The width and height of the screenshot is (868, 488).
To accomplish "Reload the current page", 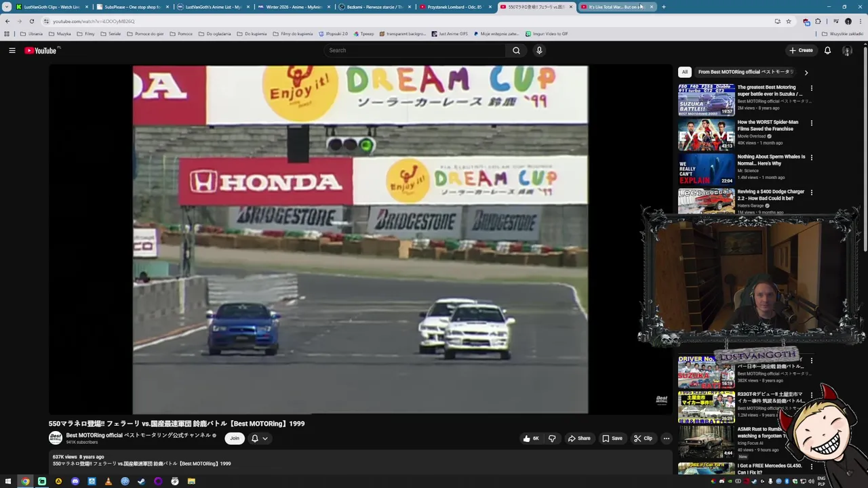I will tap(31, 21).
